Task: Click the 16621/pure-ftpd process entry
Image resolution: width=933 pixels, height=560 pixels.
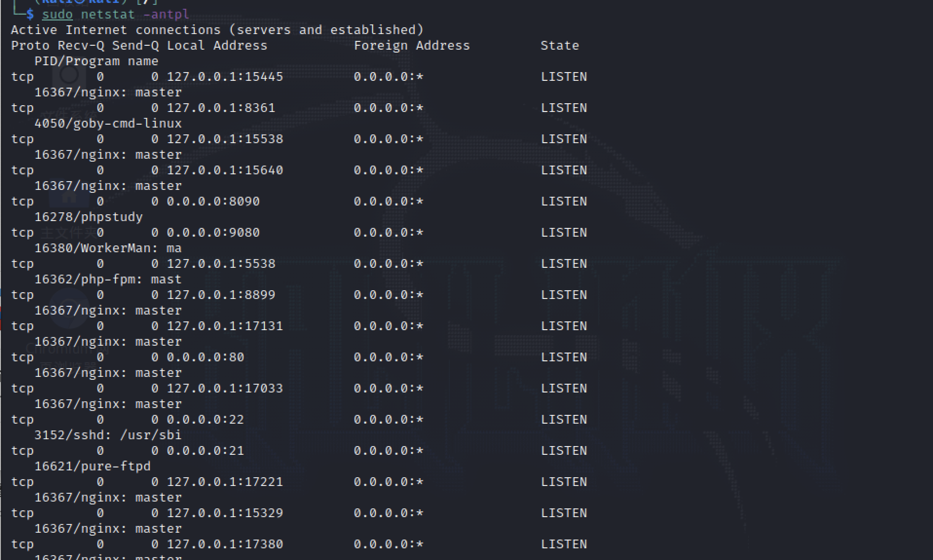Action: pos(92,466)
